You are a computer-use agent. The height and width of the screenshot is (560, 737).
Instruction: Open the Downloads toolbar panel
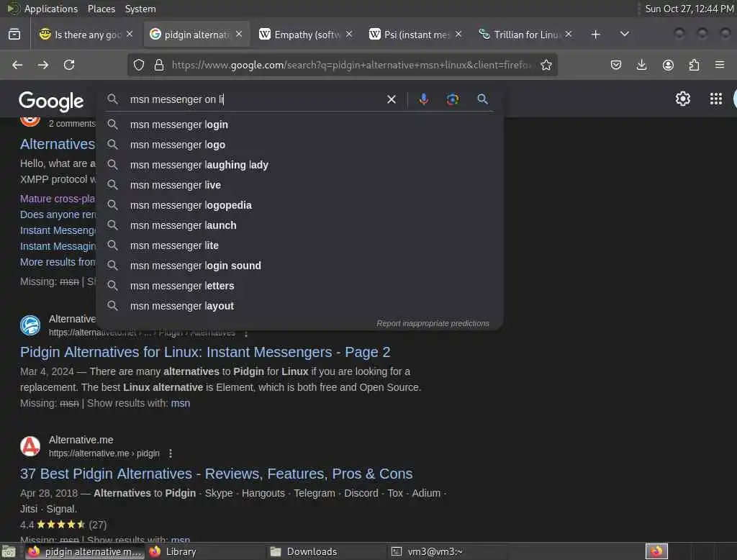[x=641, y=65]
